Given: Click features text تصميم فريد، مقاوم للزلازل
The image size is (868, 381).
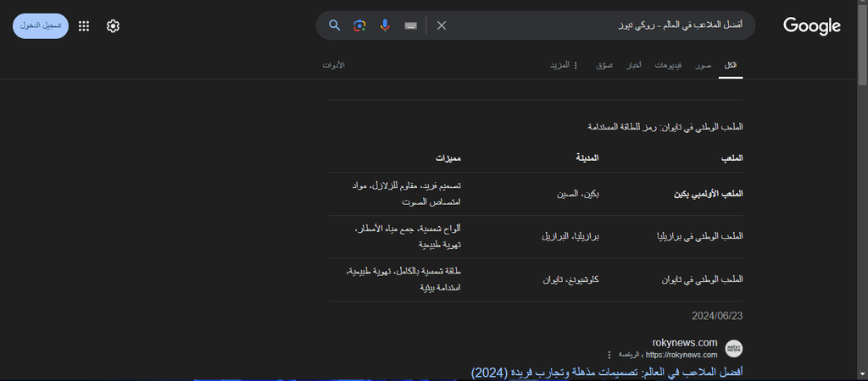Looking at the screenshot, I should click(406, 194).
